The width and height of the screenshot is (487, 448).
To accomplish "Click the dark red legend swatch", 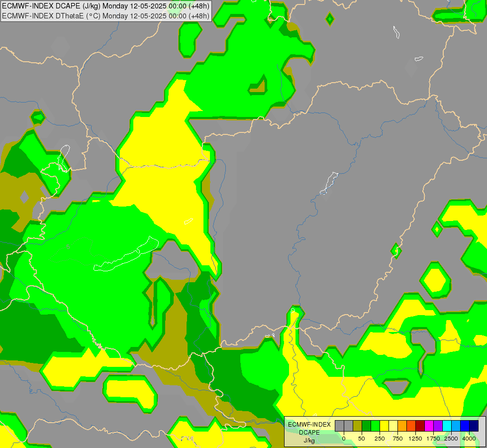I will click(420, 426).
